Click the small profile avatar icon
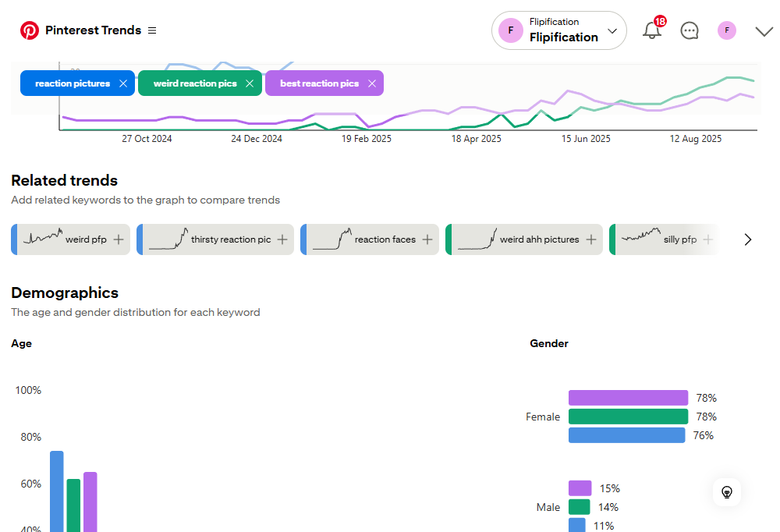This screenshot has width=780, height=532. (x=727, y=30)
